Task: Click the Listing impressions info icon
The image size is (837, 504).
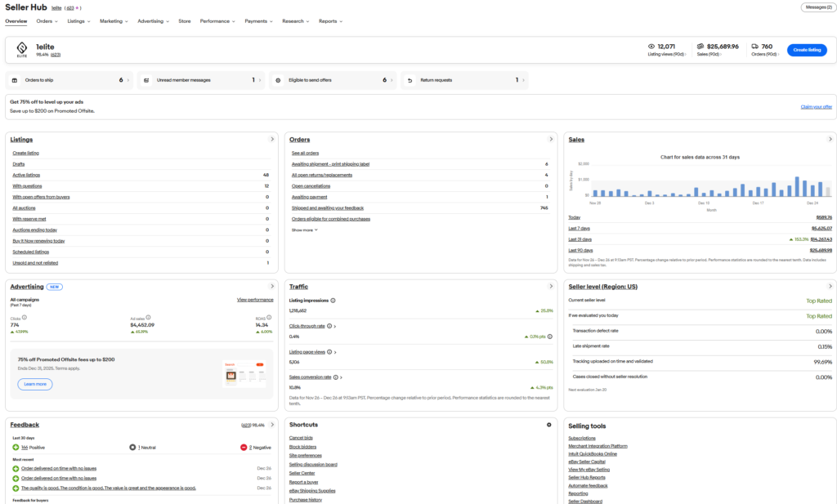Action: (333, 301)
